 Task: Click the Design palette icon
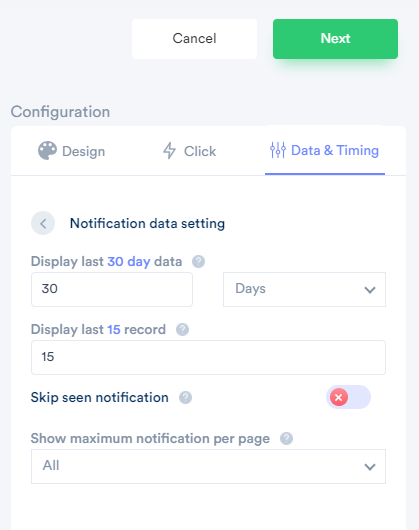point(47,150)
